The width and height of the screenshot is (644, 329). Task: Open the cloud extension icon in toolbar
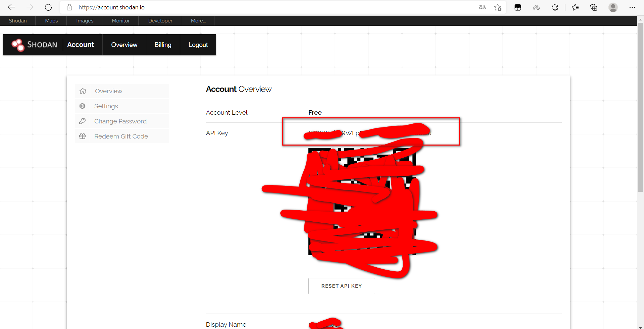tap(536, 7)
